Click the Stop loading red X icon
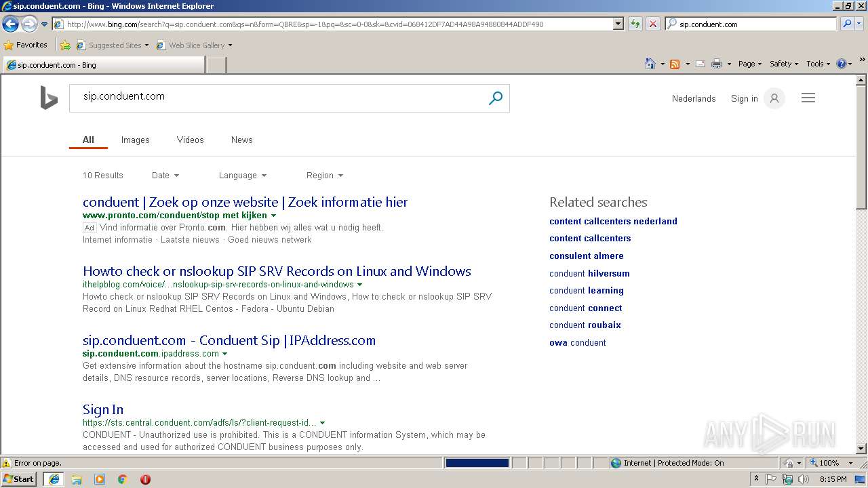The height and width of the screenshot is (488, 868). [652, 24]
